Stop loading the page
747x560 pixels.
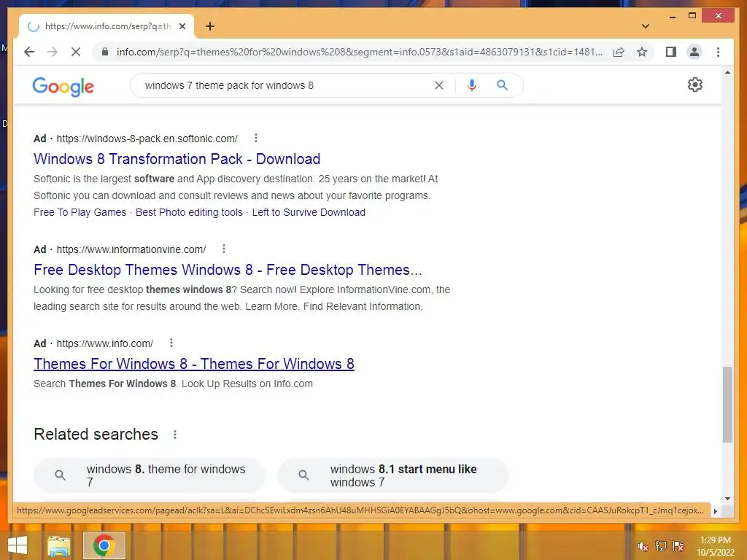click(76, 52)
